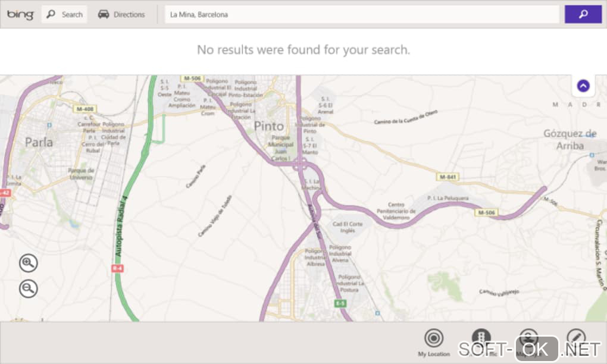Click 'Centro Penitenciario de Valdemoro' label

(396, 211)
